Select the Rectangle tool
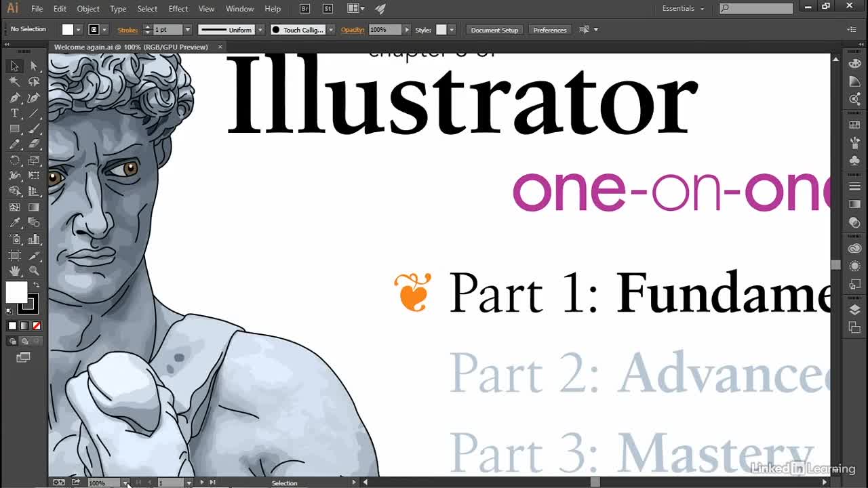Viewport: 868px width, 488px height. [14, 129]
